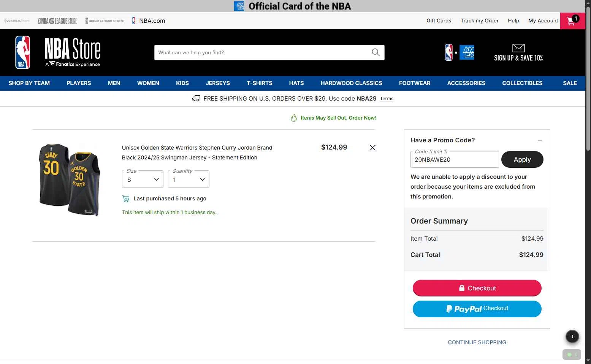Open the NBA G League Store logo
The height and width of the screenshot is (364, 591).
click(57, 21)
